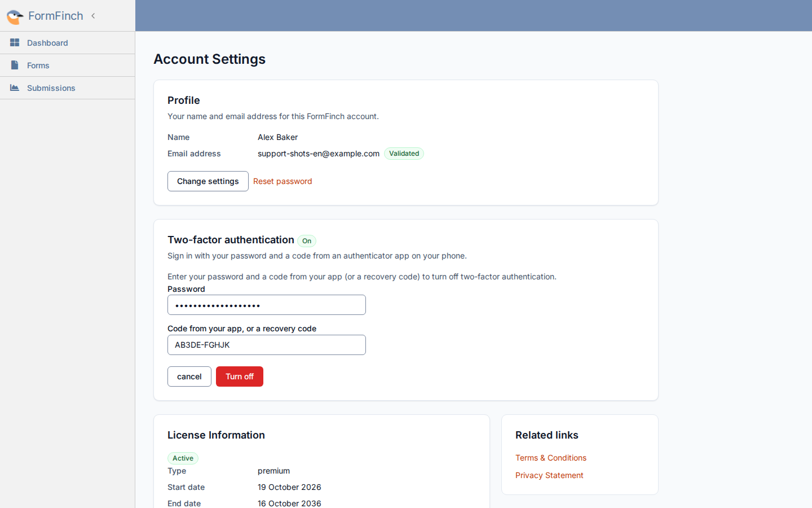
Task: Click the two-factor On status badge
Action: [x=307, y=241]
